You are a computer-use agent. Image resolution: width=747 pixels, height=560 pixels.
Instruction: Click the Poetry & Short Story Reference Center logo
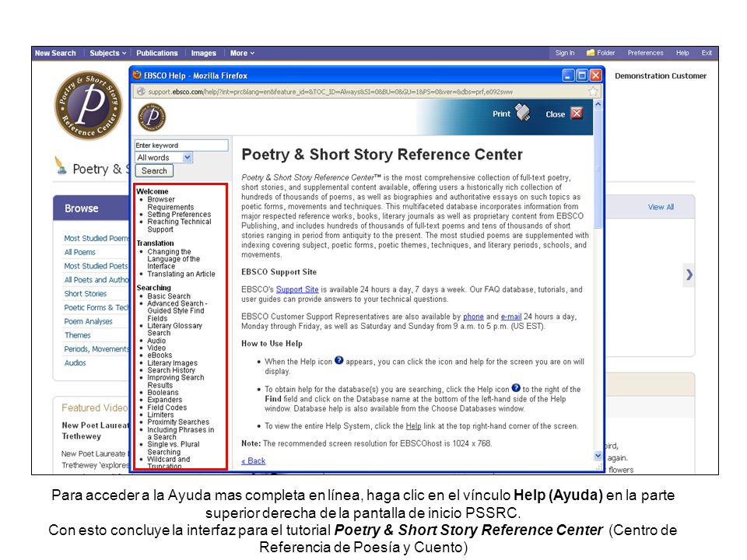pyautogui.click(x=89, y=105)
